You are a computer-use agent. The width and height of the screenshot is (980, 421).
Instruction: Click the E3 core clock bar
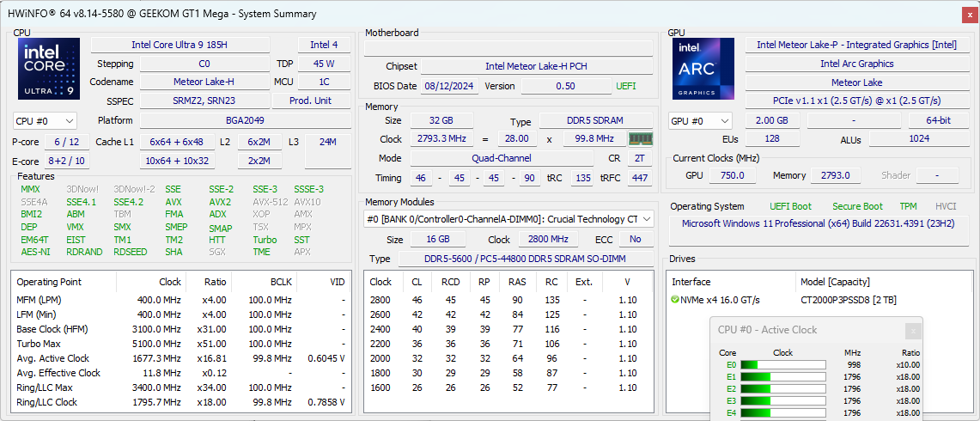pos(783,400)
